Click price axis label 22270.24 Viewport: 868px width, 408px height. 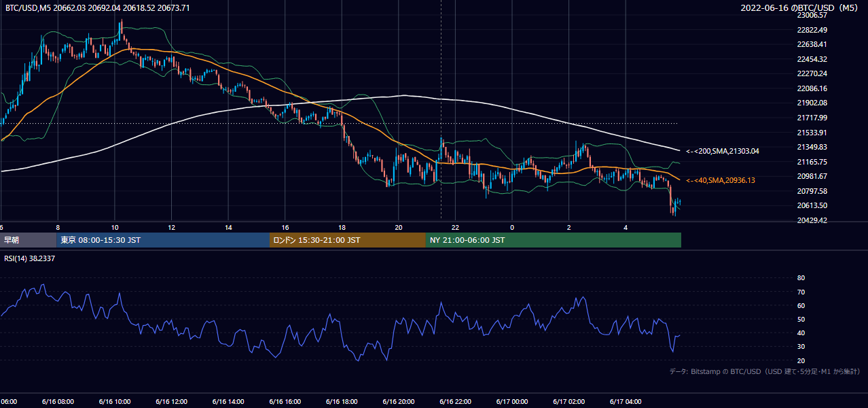coord(812,73)
